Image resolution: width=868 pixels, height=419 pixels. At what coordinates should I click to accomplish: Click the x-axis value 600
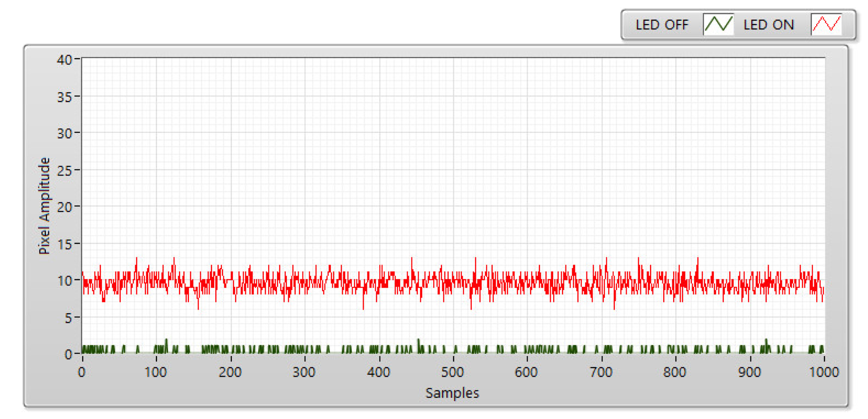(526, 372)
